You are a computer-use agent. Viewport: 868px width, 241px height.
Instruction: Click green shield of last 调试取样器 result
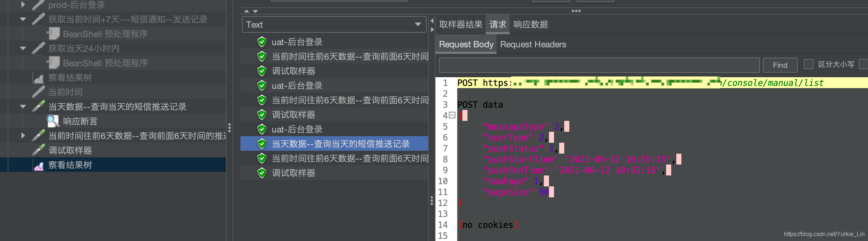(262, 173)
